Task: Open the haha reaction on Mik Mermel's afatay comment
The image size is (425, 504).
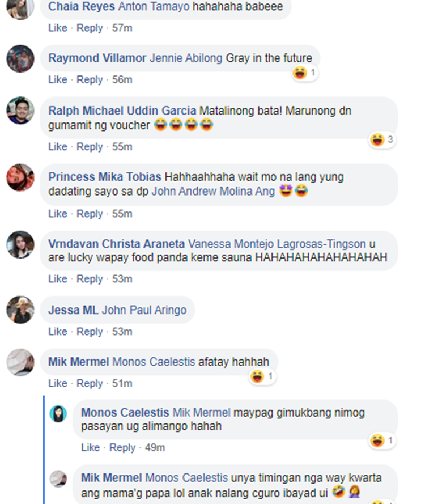Action: tap(262, 376)
